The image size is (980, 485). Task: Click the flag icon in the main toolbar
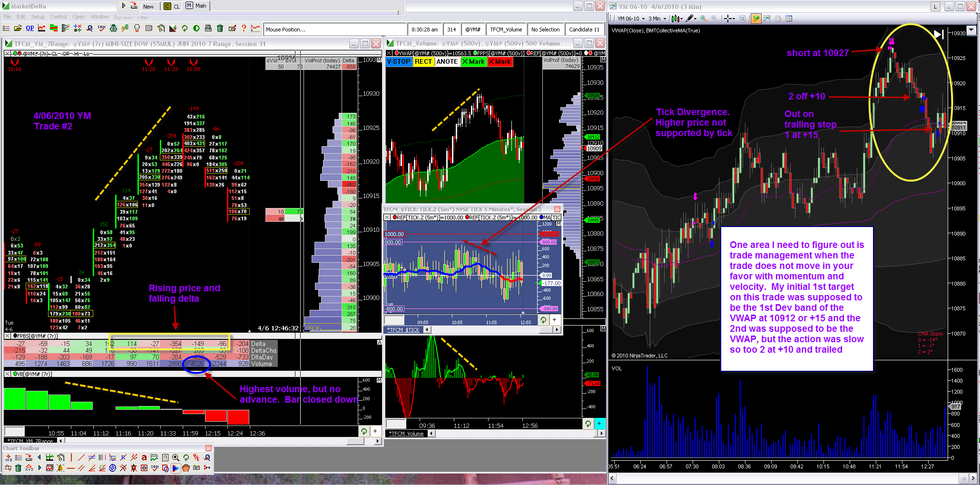pyautogui.click(x=66, y=29)
